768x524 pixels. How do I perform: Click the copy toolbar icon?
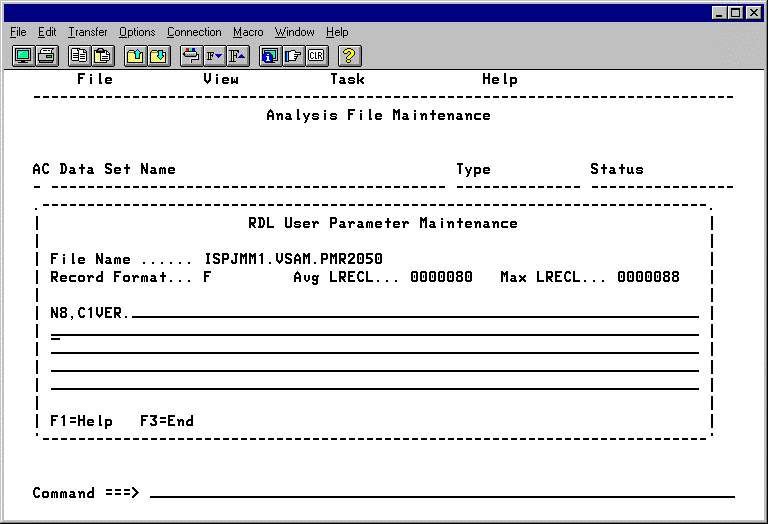coord(79,56)
